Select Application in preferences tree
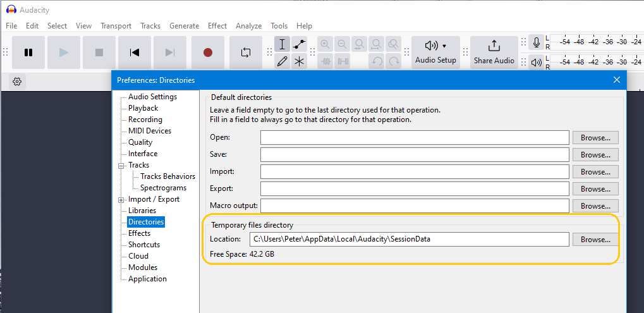This screenshot has height=313, width=644. pos(147,278)
